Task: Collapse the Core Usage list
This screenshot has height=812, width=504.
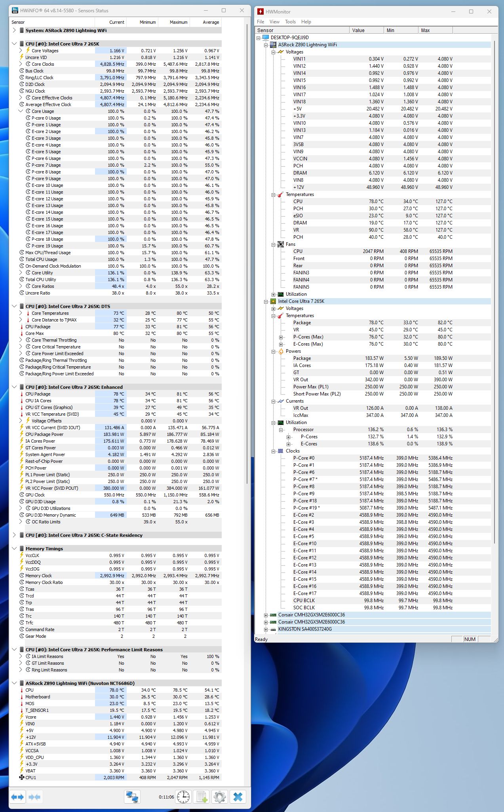Action: (x=21, y=111)
